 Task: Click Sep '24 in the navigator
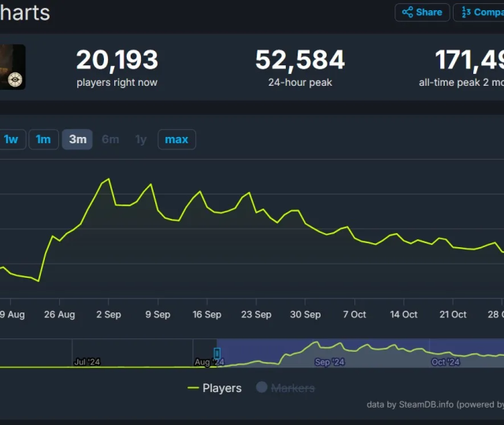(x=329, y=362)
